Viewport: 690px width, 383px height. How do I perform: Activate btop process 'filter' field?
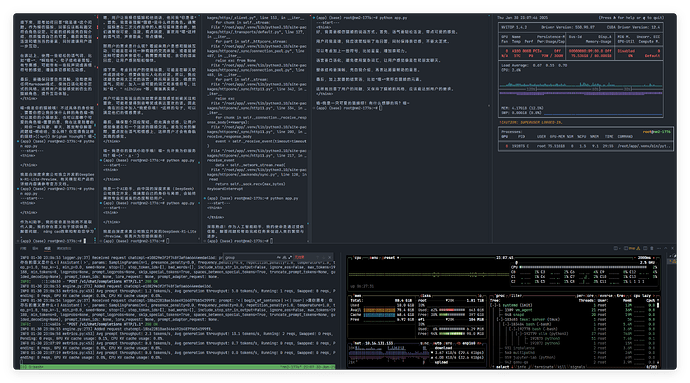(516, 295)
